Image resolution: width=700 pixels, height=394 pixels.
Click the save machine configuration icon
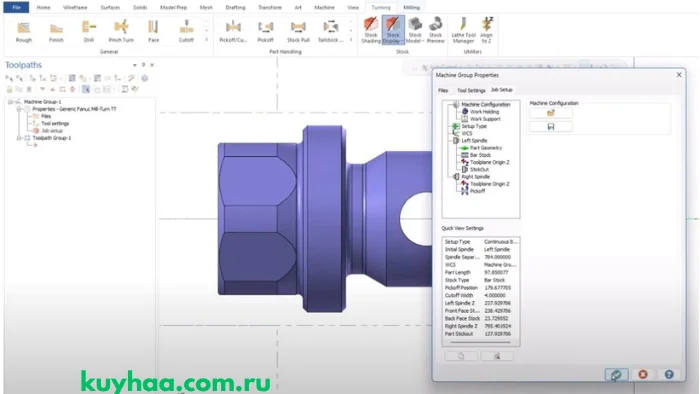[551, 127]
